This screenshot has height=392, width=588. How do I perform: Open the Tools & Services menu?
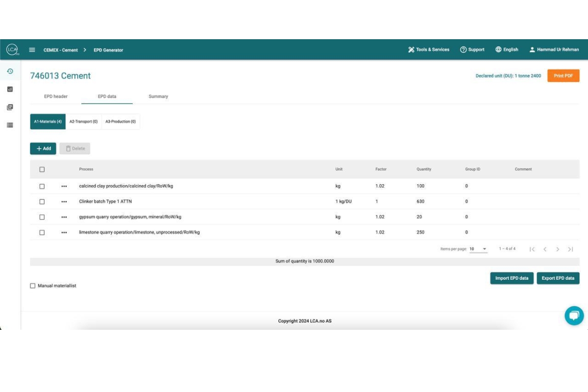tap(429, 49)
